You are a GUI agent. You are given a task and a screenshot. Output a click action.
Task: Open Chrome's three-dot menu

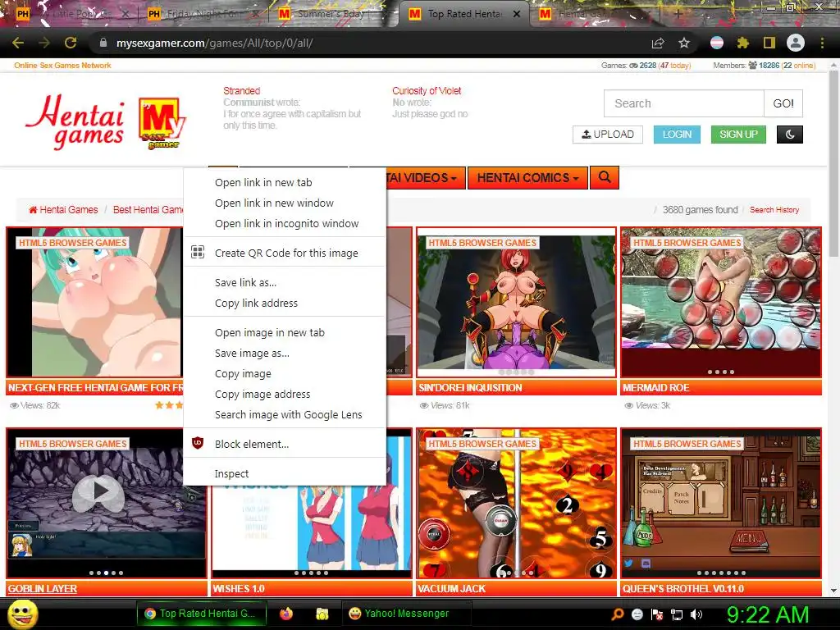pos(822,43)
